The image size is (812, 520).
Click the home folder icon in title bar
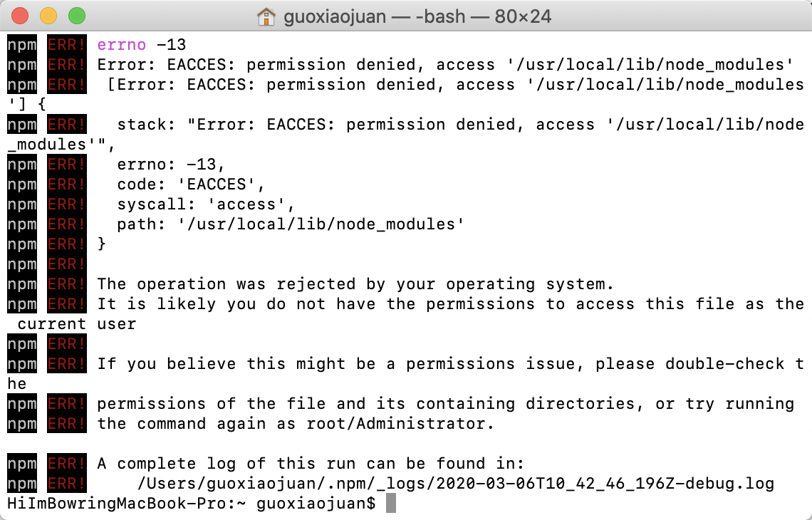click(266, 16)
